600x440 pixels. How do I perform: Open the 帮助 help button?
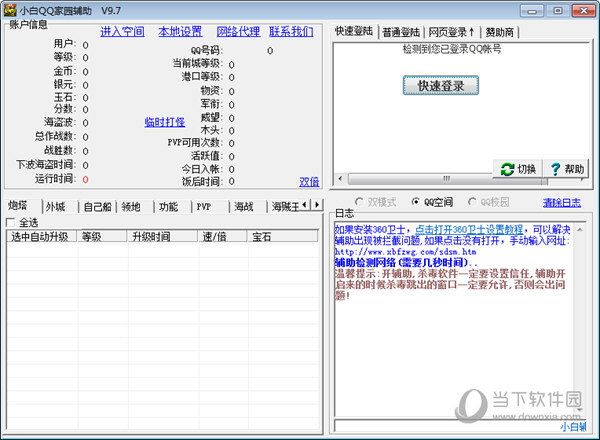566,169
